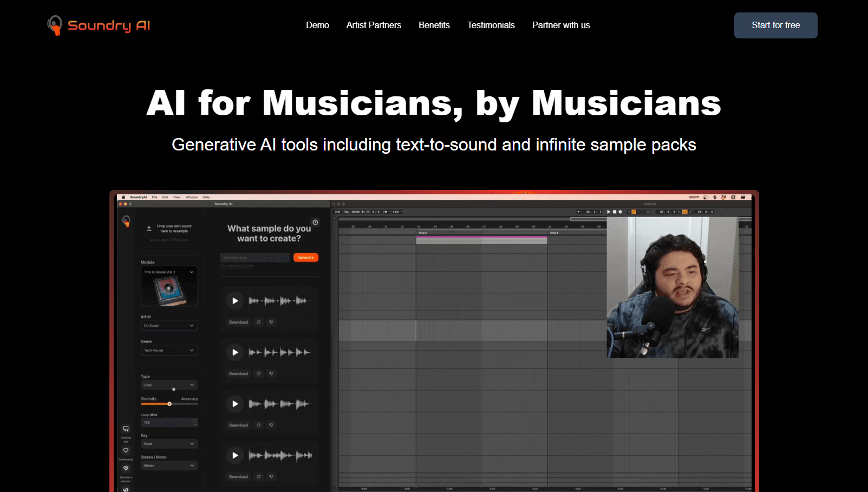Go to Artist Partners section
868x492 pixels.
click(374, 25)
